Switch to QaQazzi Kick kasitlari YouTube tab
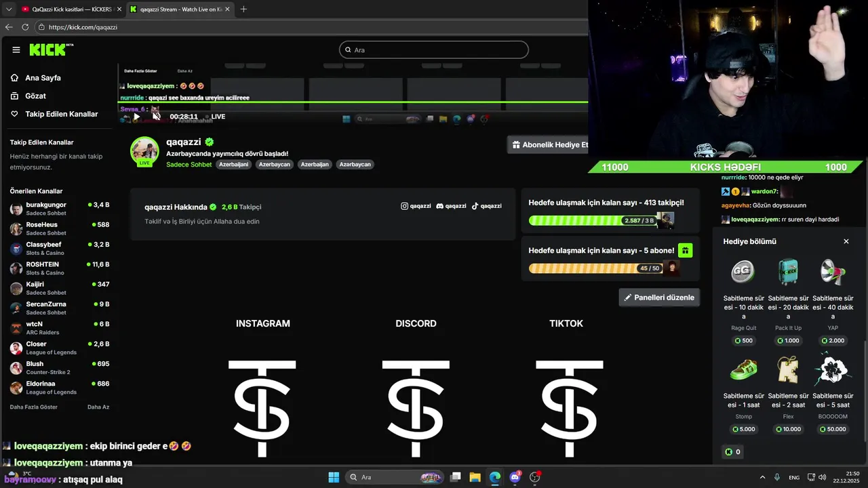The height and width of the screenshot is (488, 868). pos(71,9)
